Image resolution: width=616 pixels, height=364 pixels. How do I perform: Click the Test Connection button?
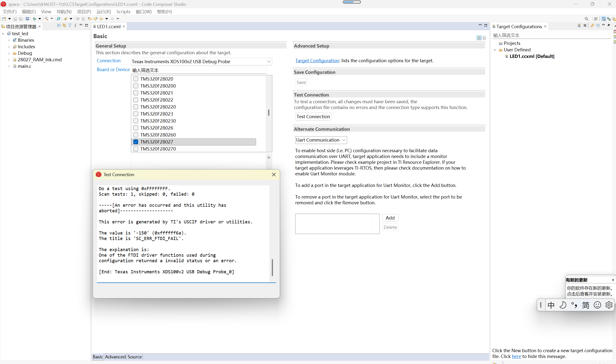pyautogui.click(x=313, y=117)
